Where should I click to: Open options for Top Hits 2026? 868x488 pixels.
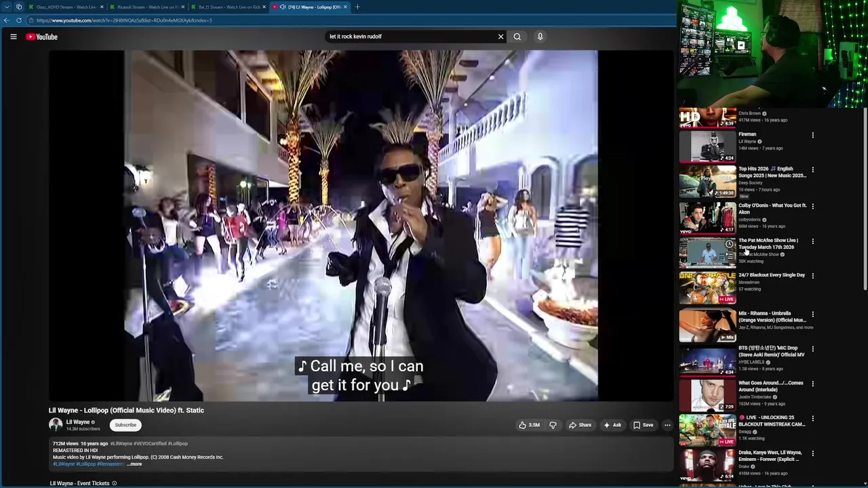pos(812,169)
